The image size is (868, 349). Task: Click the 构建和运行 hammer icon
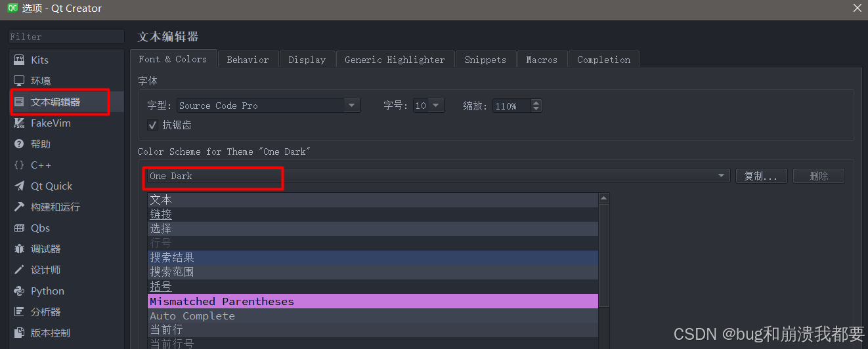pyautogui.click(x=19, y=207)
